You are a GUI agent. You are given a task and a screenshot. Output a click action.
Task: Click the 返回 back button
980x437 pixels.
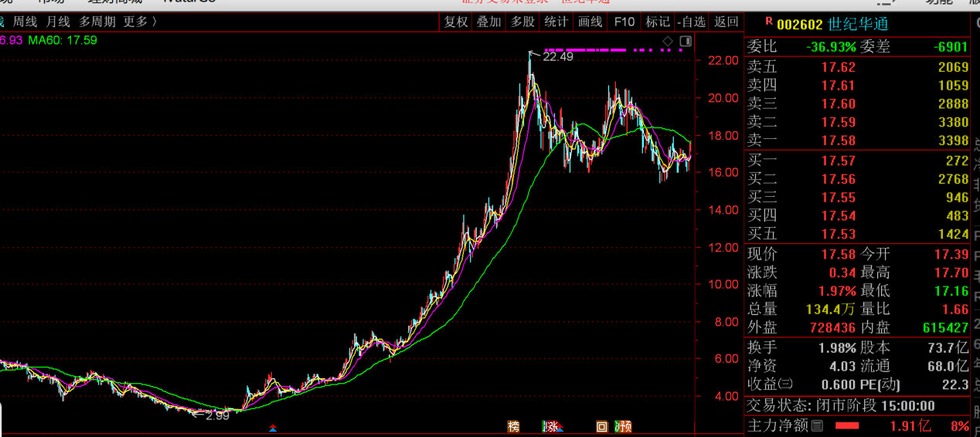coord(726,22)
